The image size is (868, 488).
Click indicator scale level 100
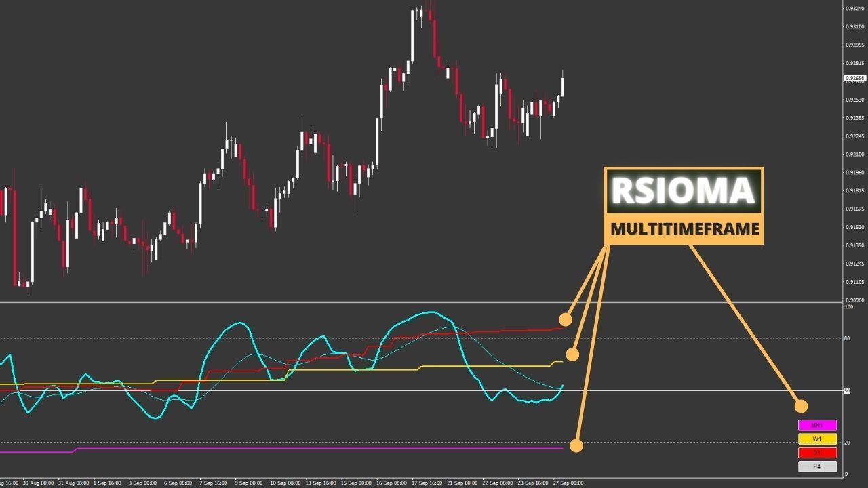[x=848, y=307]
